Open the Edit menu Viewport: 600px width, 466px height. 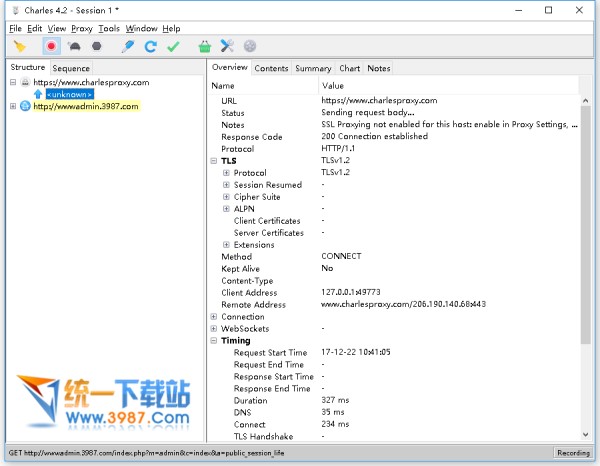tap(34, 28)
